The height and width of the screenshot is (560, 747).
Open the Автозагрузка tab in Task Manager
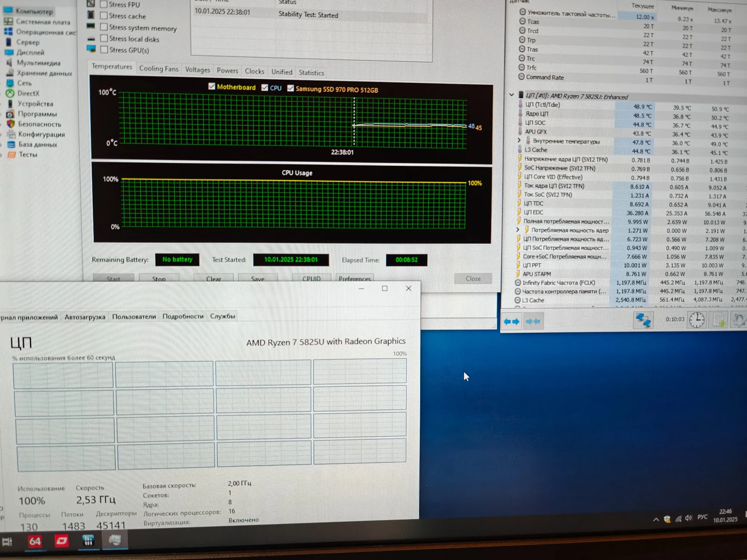[x=85, y=317]
